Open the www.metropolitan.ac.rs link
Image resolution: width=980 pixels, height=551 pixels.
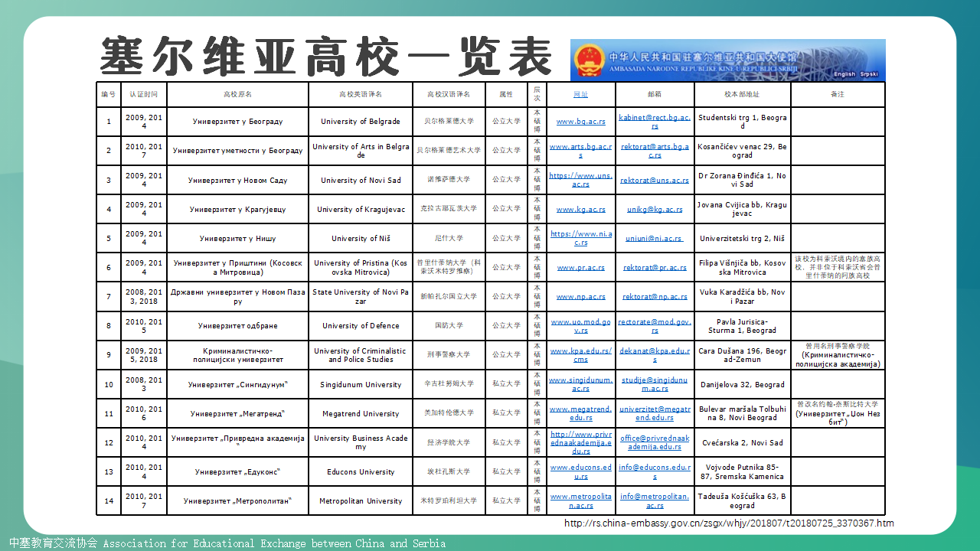click(581, 500)
